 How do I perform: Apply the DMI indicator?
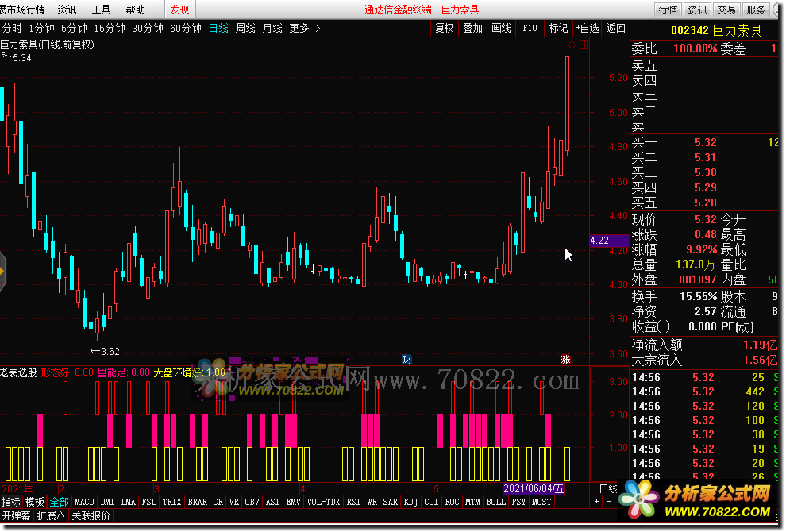107,502
